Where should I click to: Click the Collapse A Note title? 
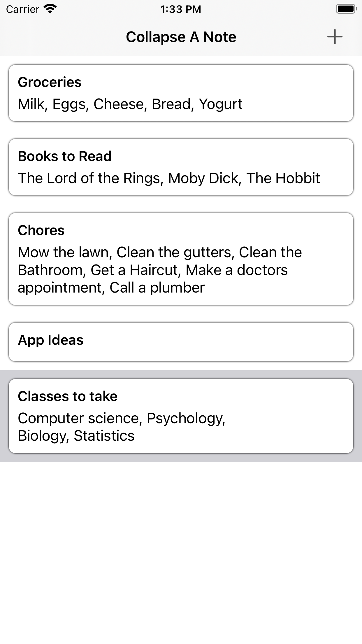tap(181, 37)
